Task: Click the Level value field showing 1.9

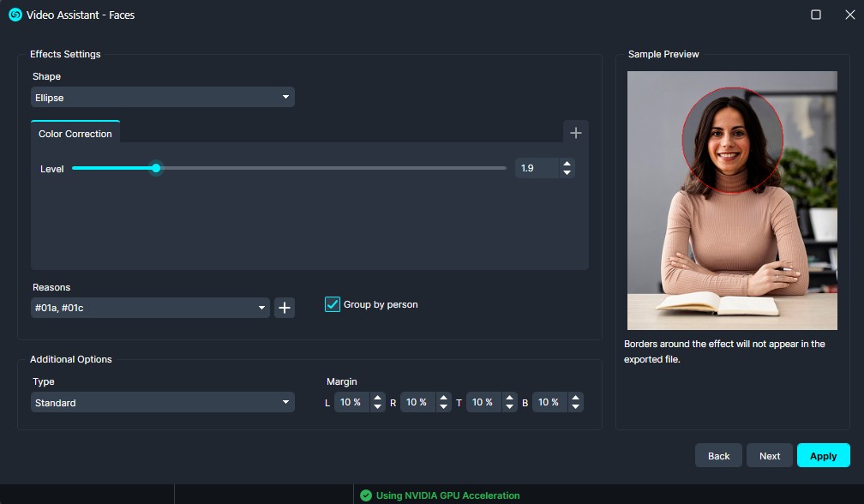Action: pos(537,168)
